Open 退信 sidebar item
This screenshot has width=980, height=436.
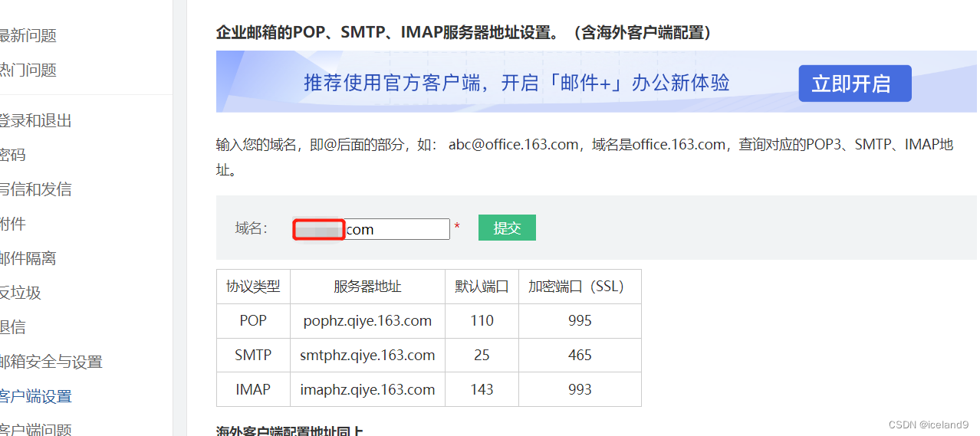tap(12, 327)
